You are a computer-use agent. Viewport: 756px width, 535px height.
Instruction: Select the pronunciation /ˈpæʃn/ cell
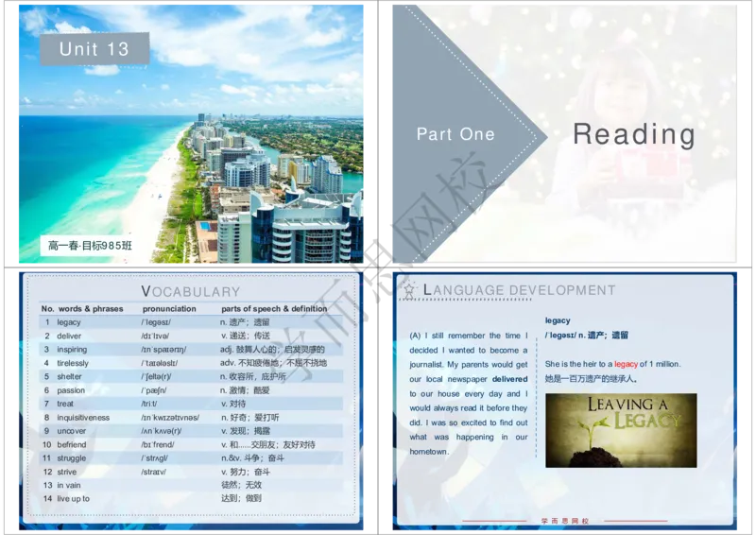[154, 390]
